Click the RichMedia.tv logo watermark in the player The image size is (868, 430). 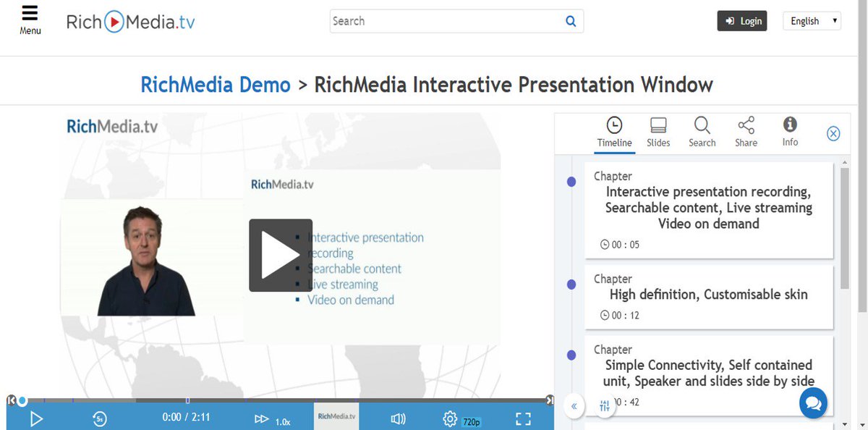[336, 416]
